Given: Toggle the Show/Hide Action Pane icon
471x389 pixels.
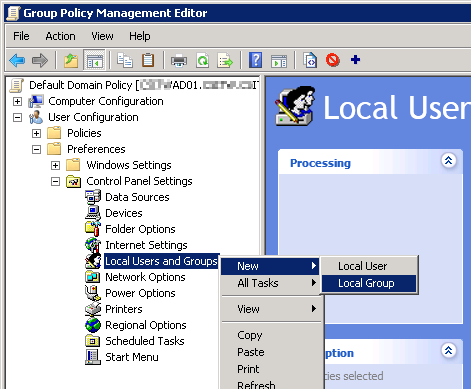Looking at the screenshot, I should [279, 61].
